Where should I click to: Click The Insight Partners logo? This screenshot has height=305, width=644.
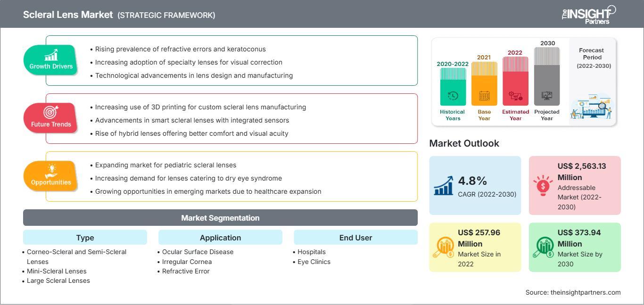[589, 14]
